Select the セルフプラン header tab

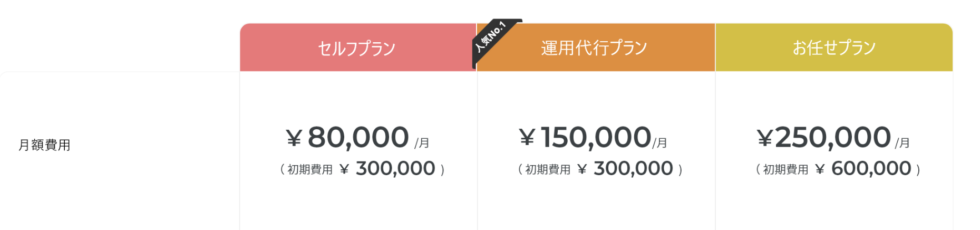tap(357, 48)
